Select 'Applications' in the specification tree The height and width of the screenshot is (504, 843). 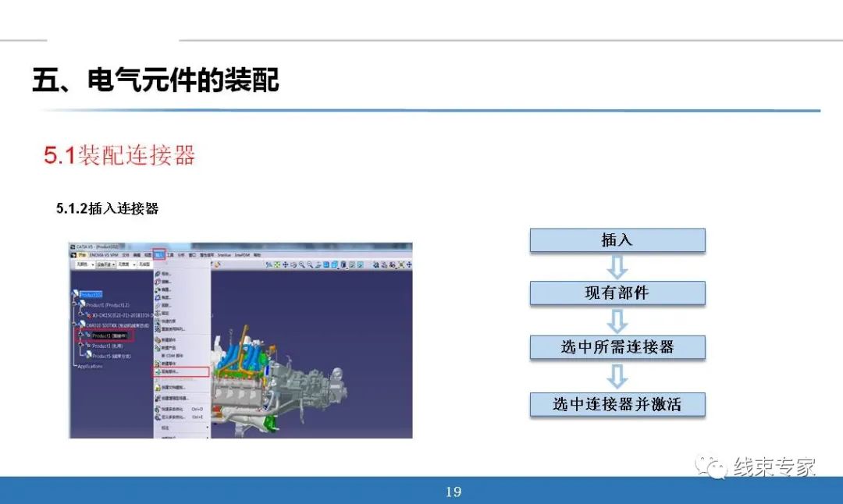click(90, 367)
